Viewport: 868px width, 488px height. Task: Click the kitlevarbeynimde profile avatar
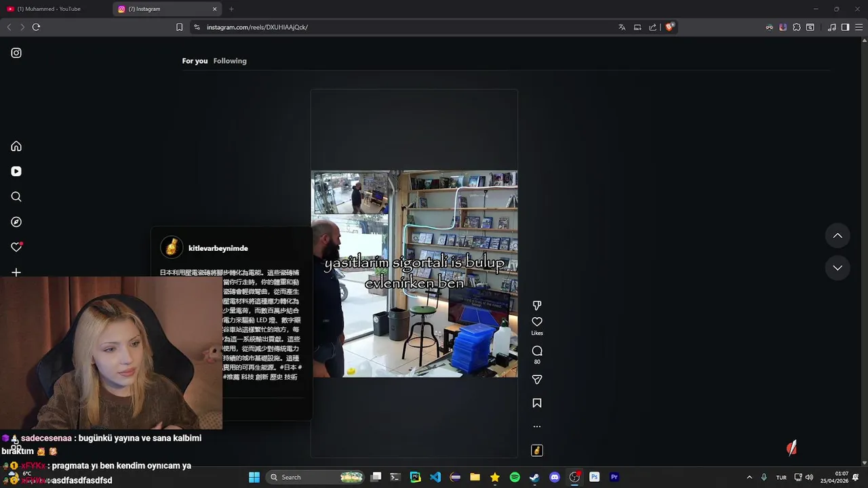(x=172, y=247)
